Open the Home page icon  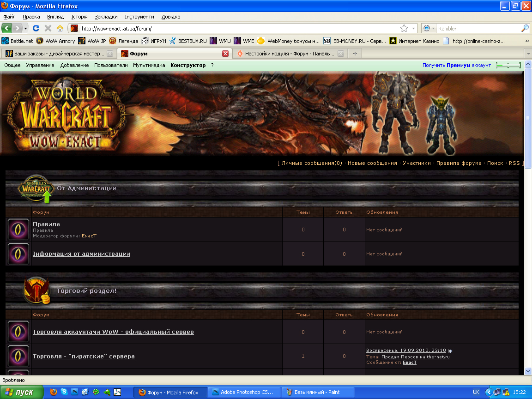tap(60, 28)
